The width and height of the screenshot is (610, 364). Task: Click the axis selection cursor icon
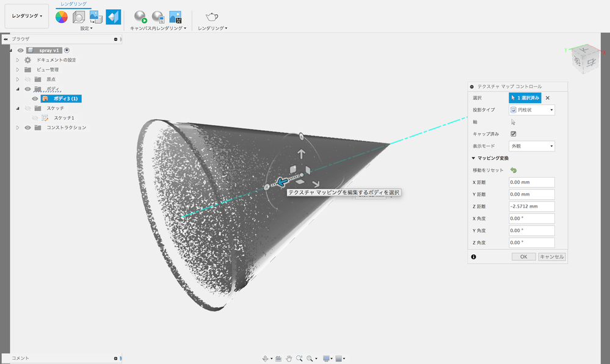(513, 122)
